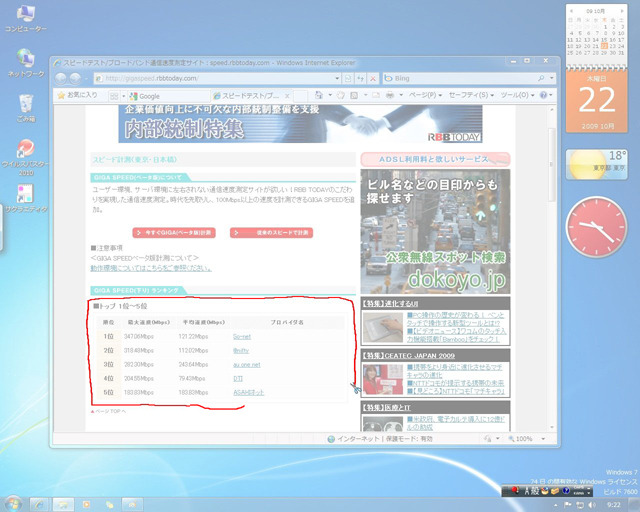Click the analog clock gadget
The height and width of the screenshot is (512, 640).
(596, 227)
